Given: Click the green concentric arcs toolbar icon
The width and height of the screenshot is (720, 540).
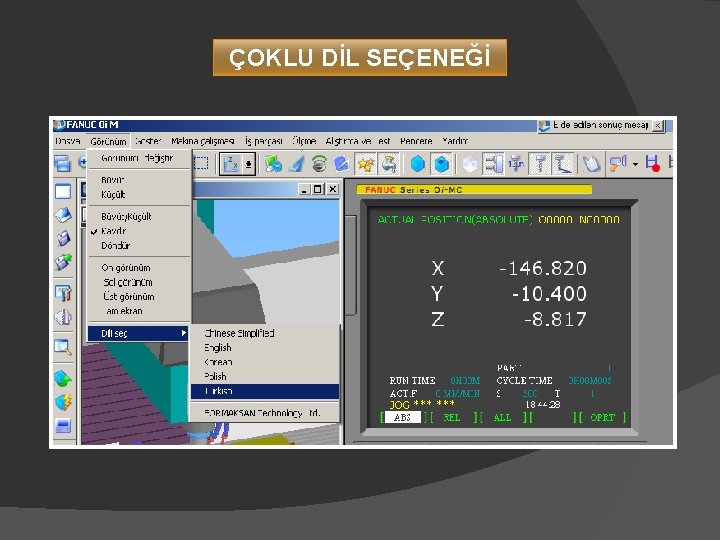Looking at the screenshot, I should pos(319,164).
